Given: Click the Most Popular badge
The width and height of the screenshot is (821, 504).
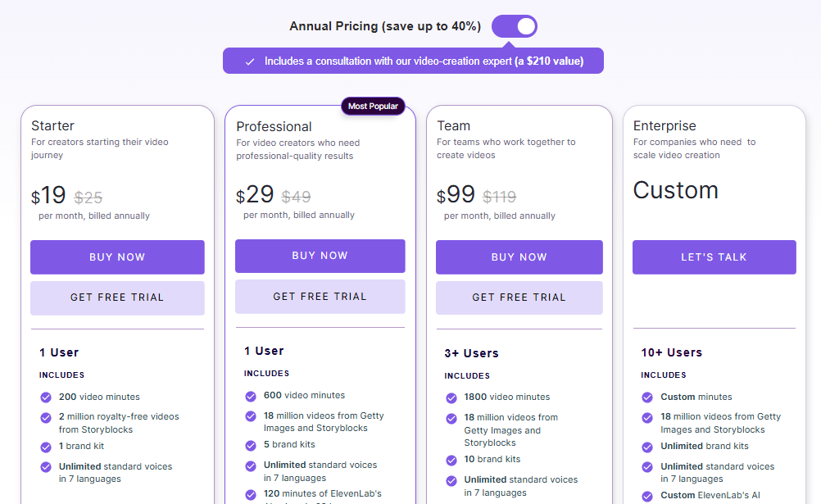Looking at the screenshot, I should pos(373,106).
